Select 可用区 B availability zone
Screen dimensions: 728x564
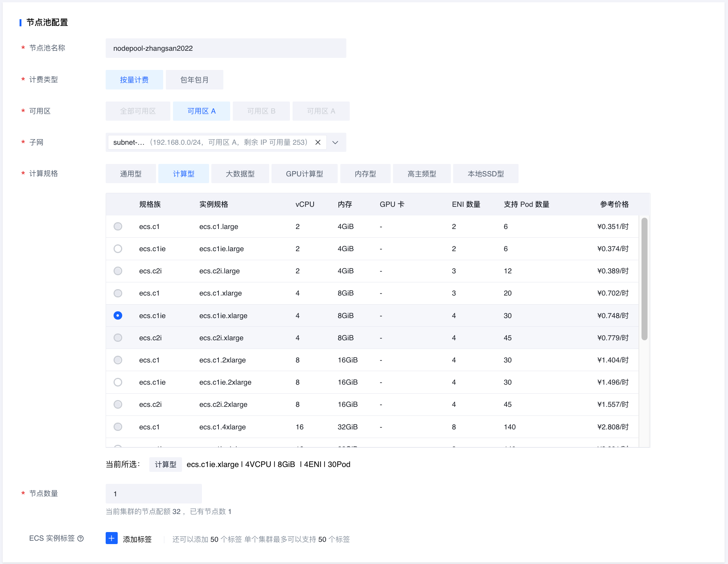[x=261, y=111]
